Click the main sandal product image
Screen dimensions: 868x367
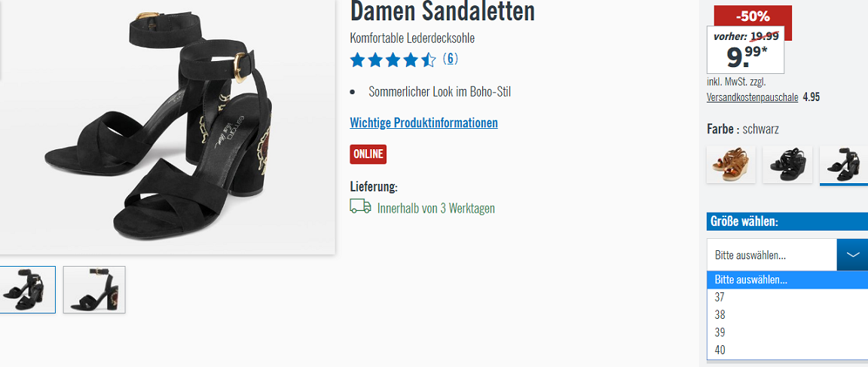[167, 127]
